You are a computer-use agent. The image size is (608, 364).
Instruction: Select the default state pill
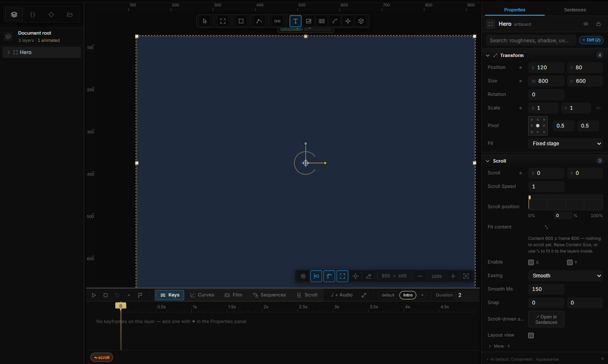tap(388, 295)
